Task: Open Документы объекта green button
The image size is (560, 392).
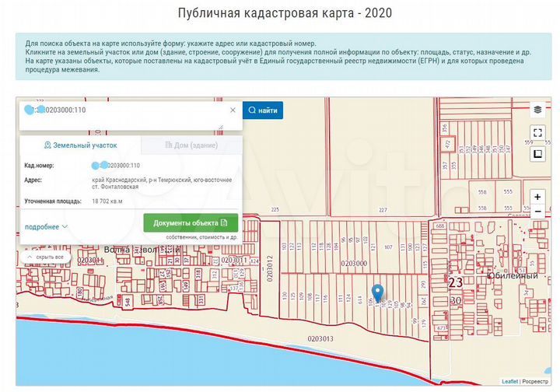Action: (x=191, y=222)
